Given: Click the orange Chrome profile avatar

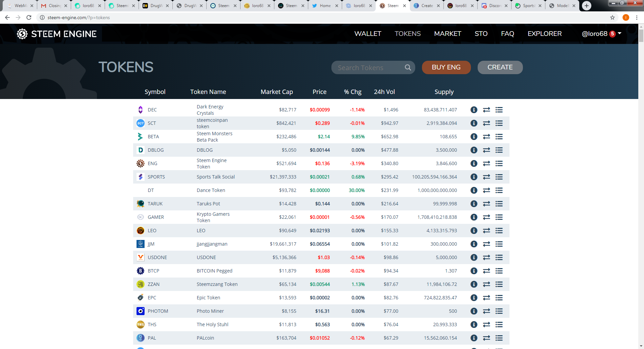Looking at the screenshot, I should (626, 17).
